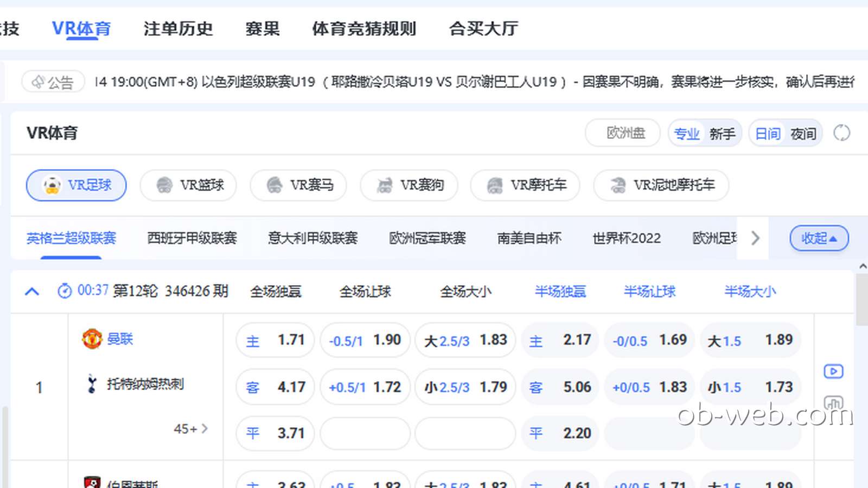Click the 曼联 team name
This screenshot has height=488, width=868.
(120, 339)
